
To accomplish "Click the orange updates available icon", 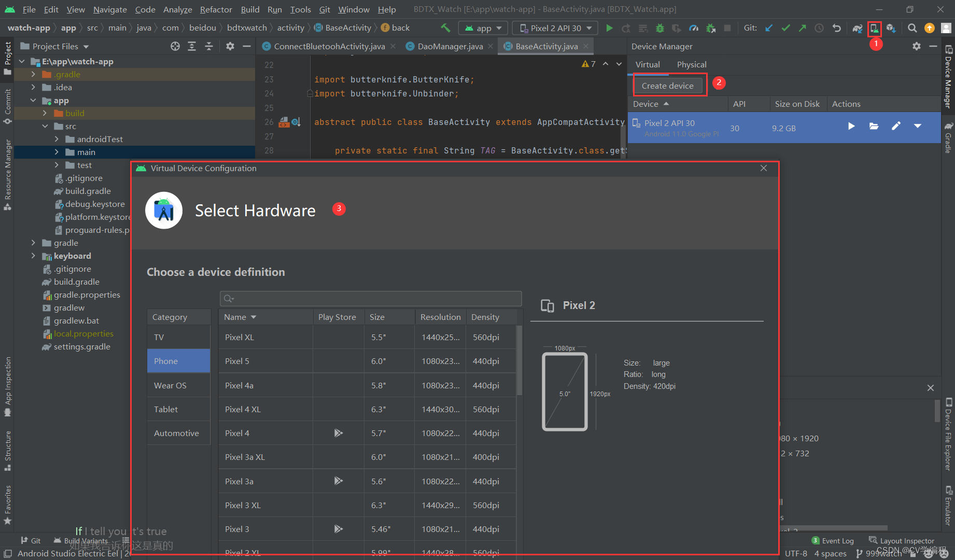I will (x=930, y=28).
